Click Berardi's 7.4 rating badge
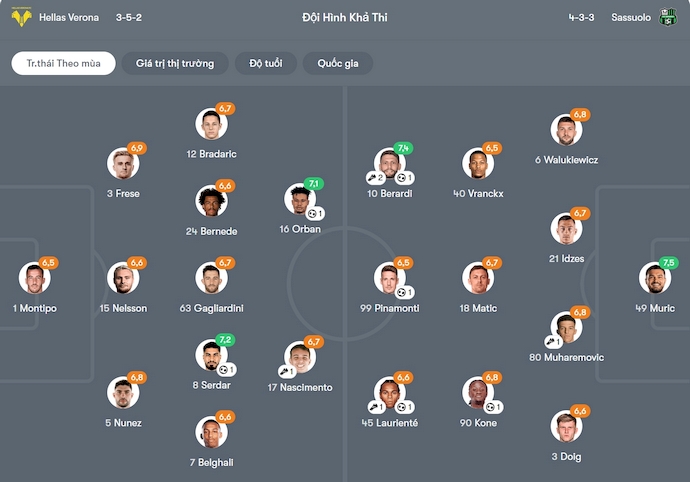690x482 pixels. point(403,148)
